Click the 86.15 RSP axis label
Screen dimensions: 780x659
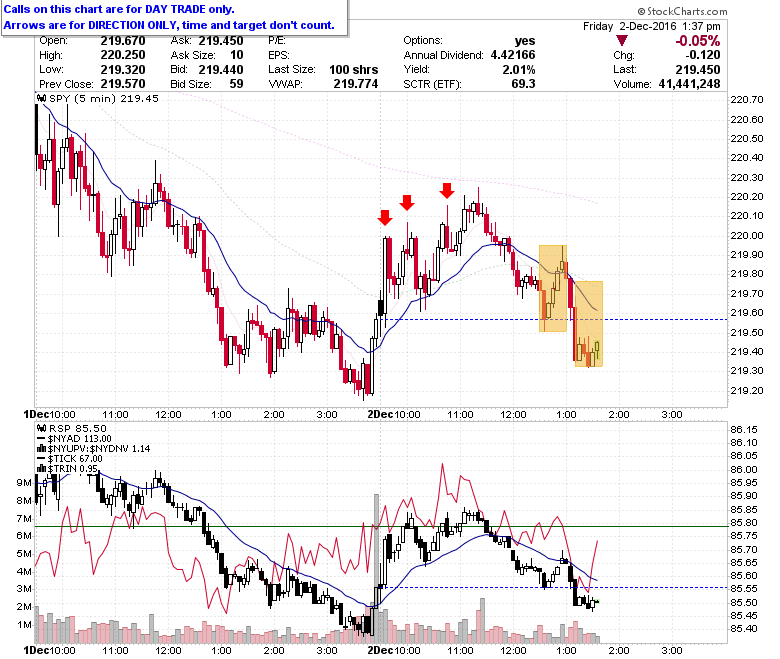(x=744, y=430)
